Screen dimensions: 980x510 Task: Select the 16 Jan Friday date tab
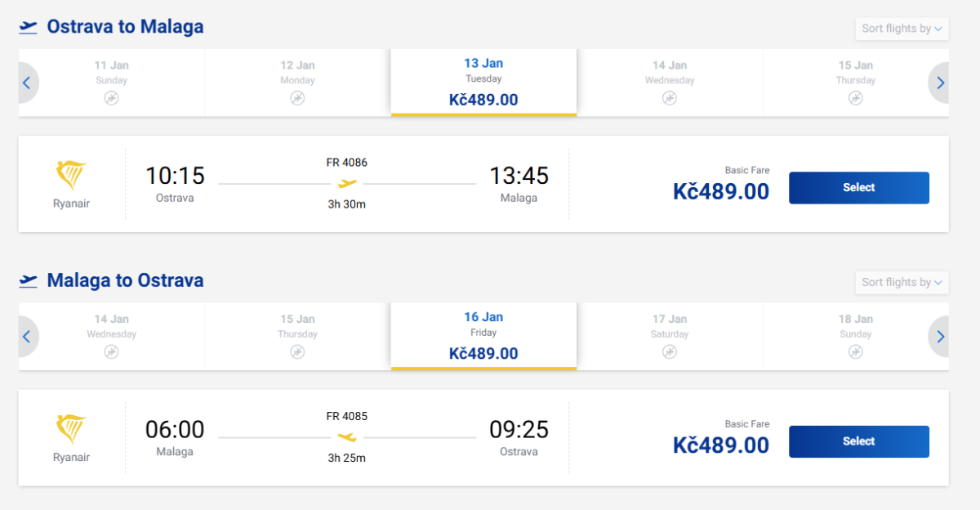click(483, 336)
